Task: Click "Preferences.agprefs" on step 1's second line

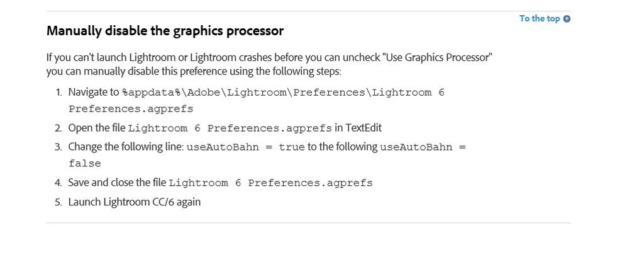Action: tap(131, 109)
